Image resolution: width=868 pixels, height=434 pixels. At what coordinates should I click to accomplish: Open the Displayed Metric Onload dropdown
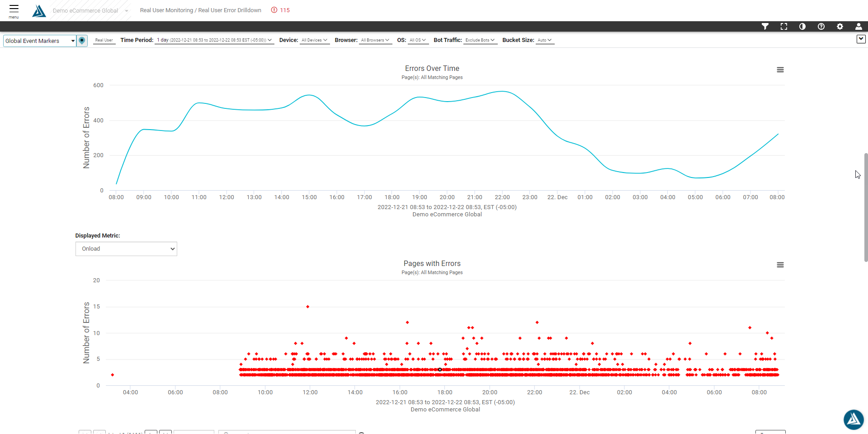(x=126, y=249)
